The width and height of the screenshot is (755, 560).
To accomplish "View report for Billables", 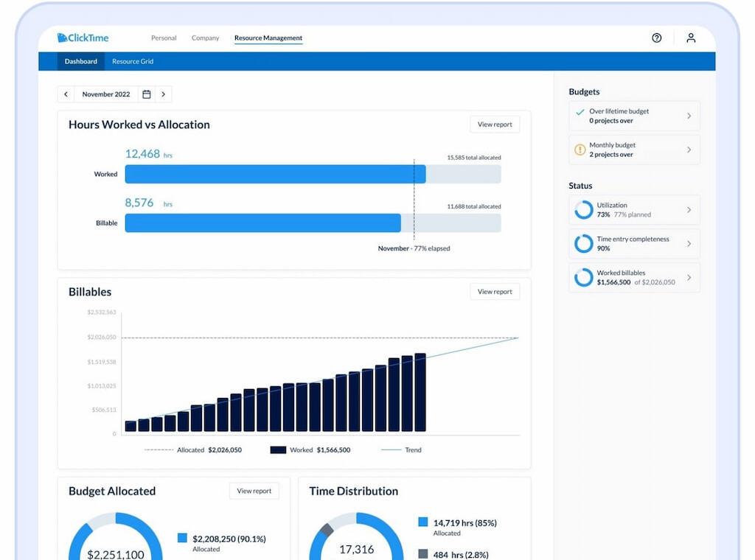I will point(495,292).
